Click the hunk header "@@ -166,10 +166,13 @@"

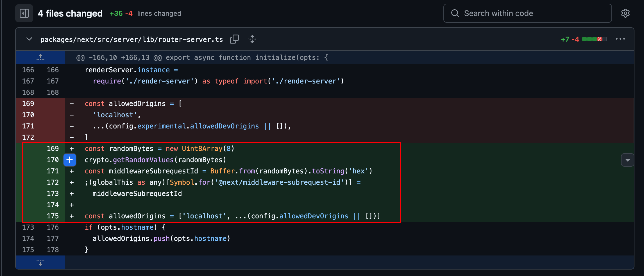pos(119,58)
